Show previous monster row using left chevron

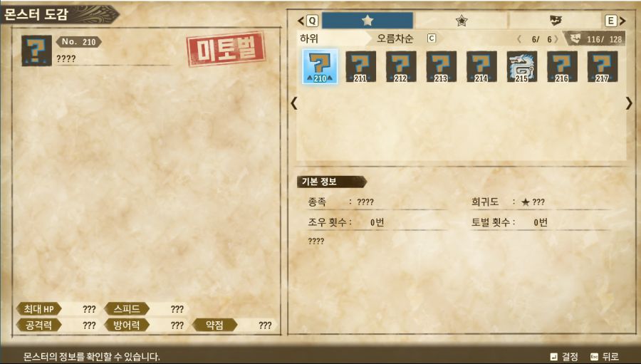point(294,103)
